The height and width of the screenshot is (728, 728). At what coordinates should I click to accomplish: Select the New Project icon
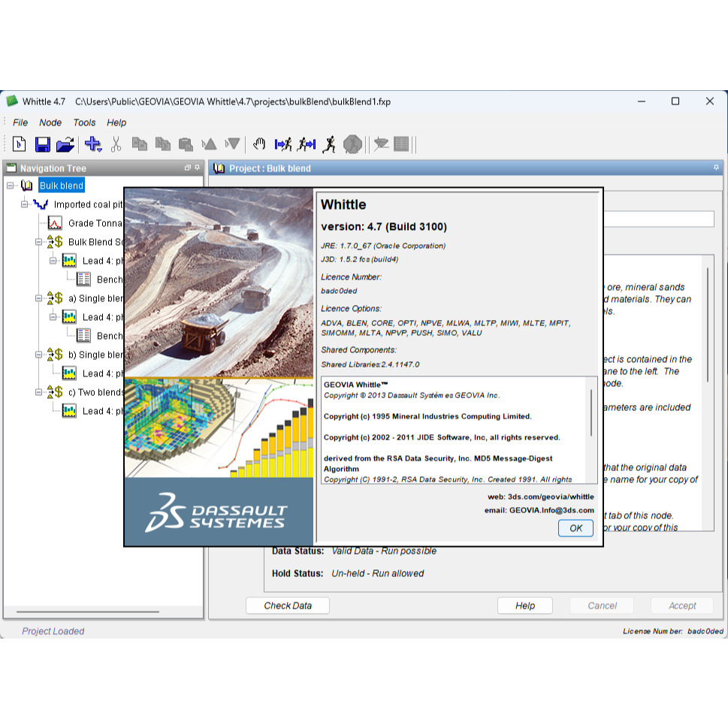coord(19,144)
